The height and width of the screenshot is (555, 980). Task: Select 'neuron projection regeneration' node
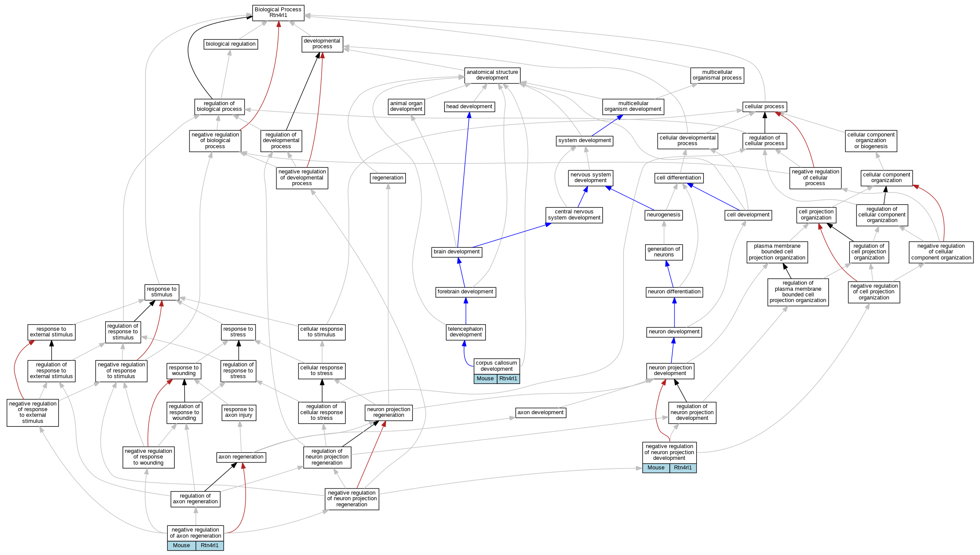click(x=389, y=412)
